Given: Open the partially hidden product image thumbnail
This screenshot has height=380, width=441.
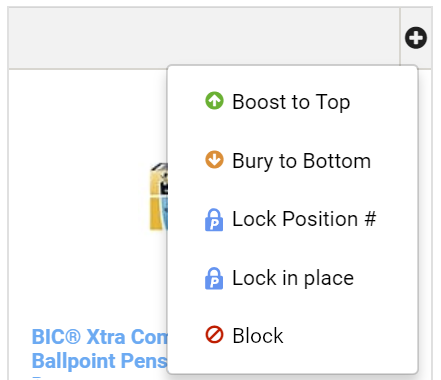Looking at the screenshot, I should pyautogui.click(x=159, y=197).
